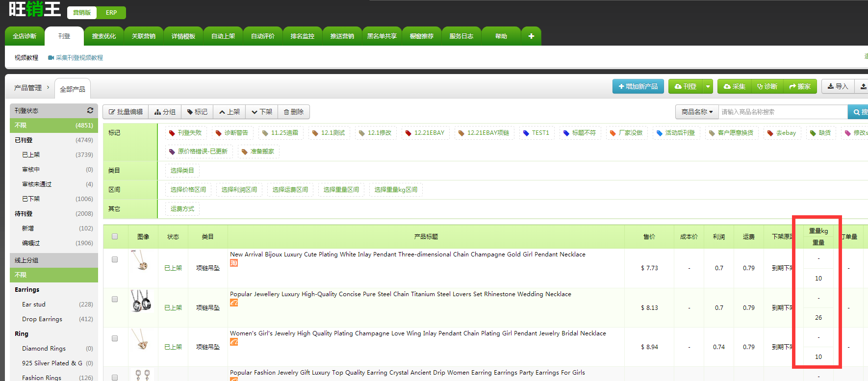This screenshot has width=868, height=381.
Task: Check the Popular Jewellery Luxury necklace row
Action: 115,299
